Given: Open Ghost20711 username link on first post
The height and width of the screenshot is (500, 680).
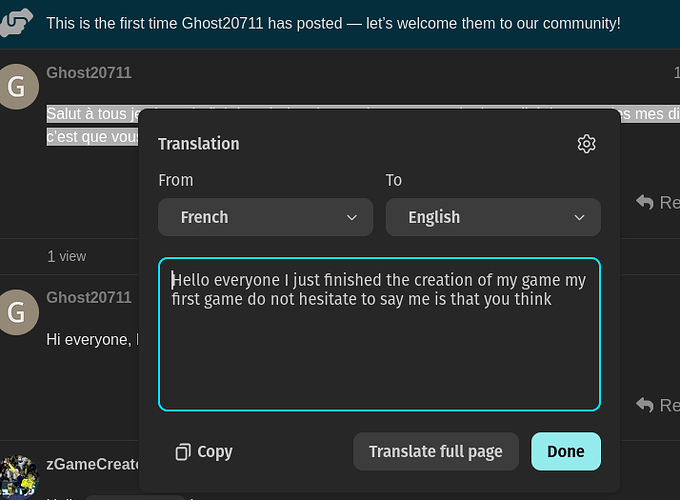Looking at the screenshot, I should click(89, 73).
